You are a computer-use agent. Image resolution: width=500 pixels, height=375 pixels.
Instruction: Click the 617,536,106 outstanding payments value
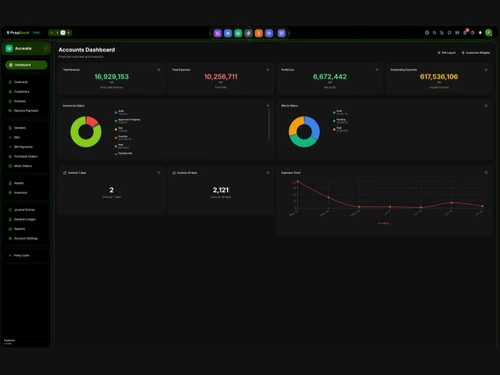click(x=439, y=77)
